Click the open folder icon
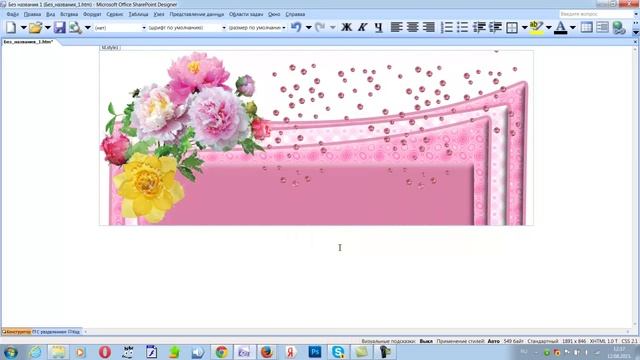This screenshot has height=360, width=640. pyautogui.click(x=36, y=28)
